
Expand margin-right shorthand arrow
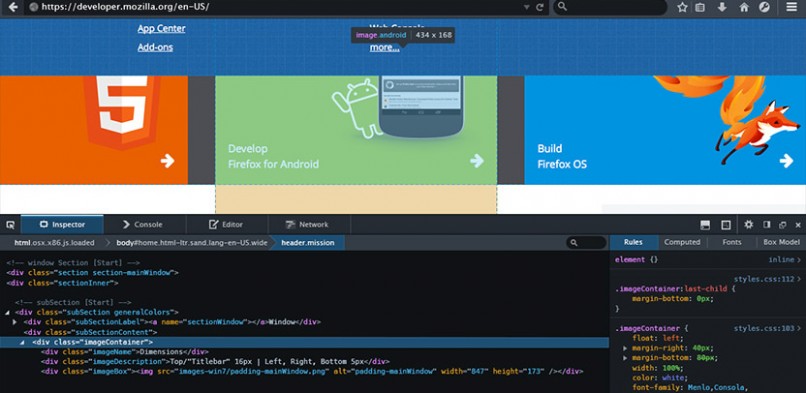[625, 348]
